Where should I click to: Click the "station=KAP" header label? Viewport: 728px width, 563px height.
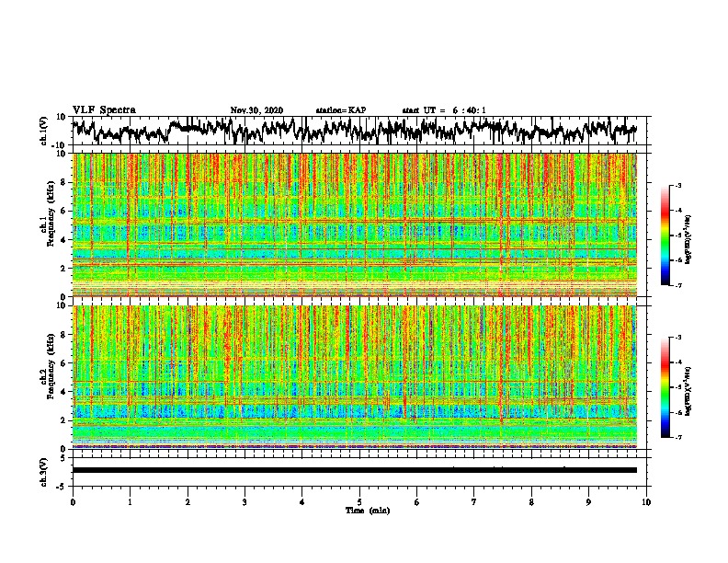pyautogui.click(x=341, y=110)
